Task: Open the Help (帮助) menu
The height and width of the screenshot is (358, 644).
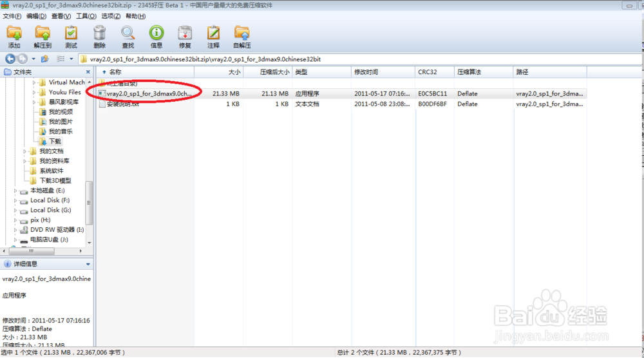Action: [135, 16]
